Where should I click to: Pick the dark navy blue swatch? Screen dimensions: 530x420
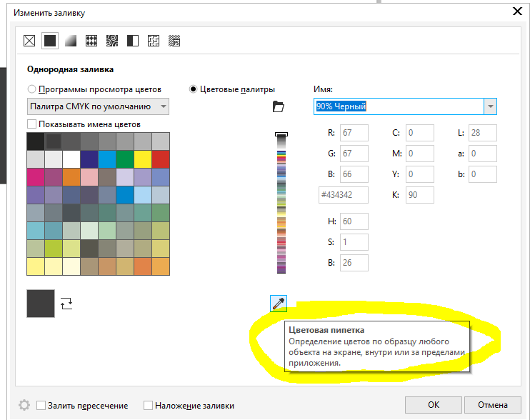89,159
